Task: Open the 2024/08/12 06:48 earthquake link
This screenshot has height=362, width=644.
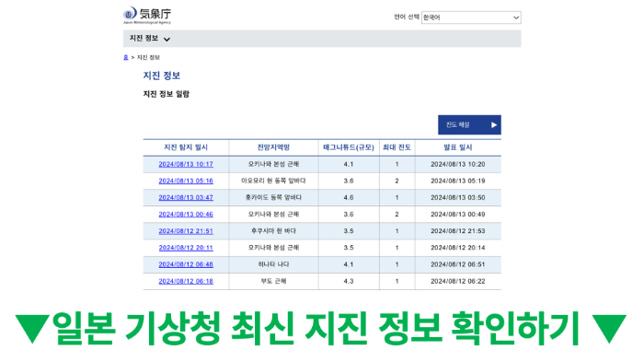Action: coord(186,264)
